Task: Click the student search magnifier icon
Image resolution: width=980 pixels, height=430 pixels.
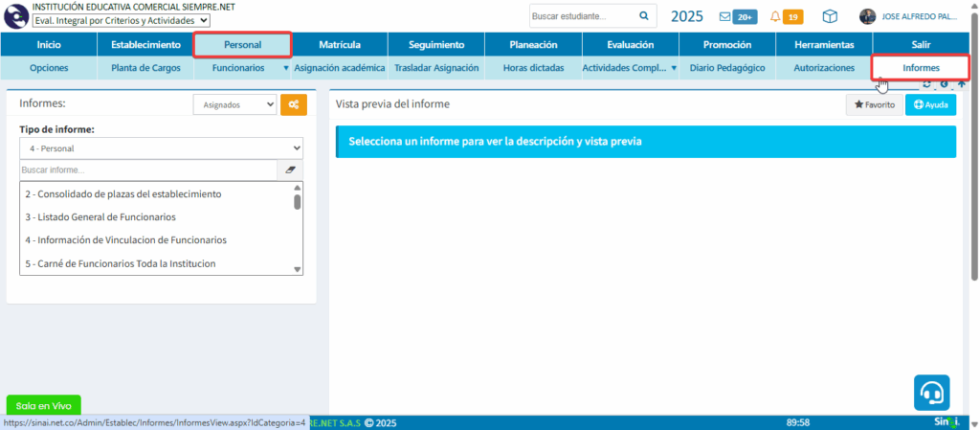Action: pos(644,16)
